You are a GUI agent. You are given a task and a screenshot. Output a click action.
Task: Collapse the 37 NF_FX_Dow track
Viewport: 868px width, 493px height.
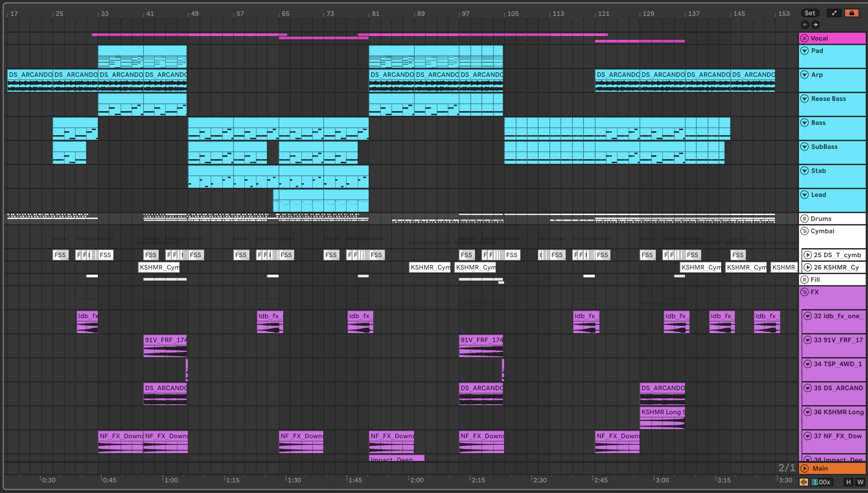[808, 436]
